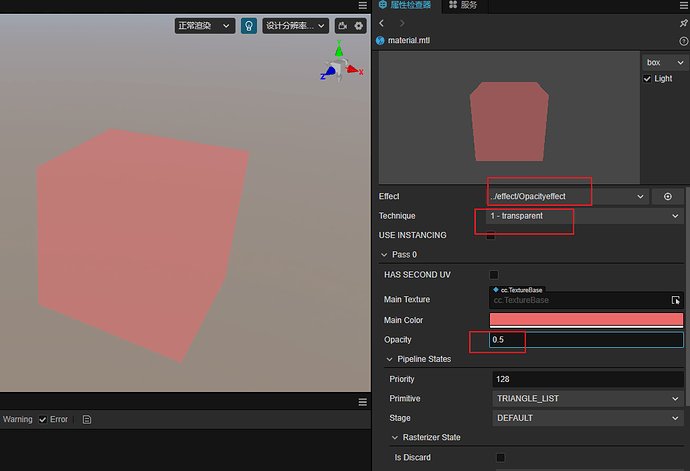Image resolution: width=690 pixels, height=471 pixels.
Task: Toggle the Is Discard checkbox
Action: (x=500, y=457)
